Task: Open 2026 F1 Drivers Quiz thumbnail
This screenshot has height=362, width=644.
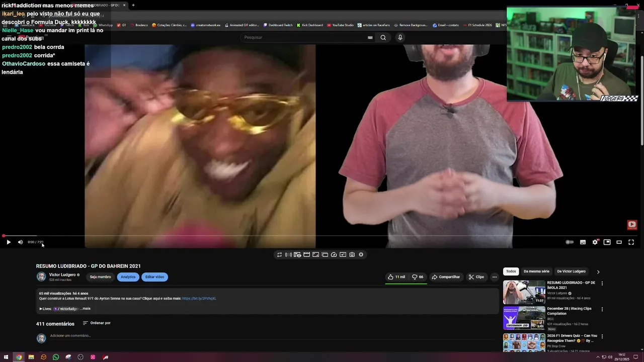Action: coord(524,342)
